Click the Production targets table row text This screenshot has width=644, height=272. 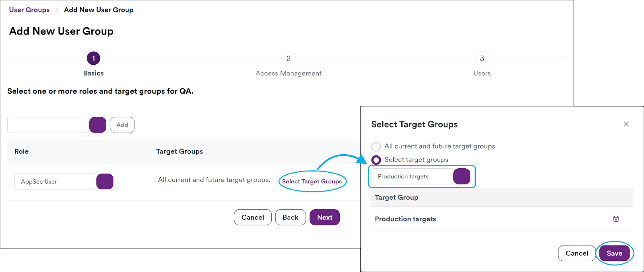tap(405, 219)
